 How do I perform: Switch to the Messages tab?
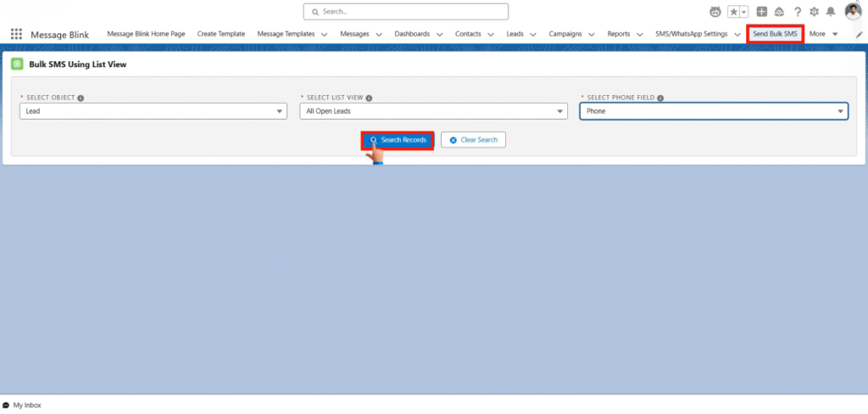355,34
